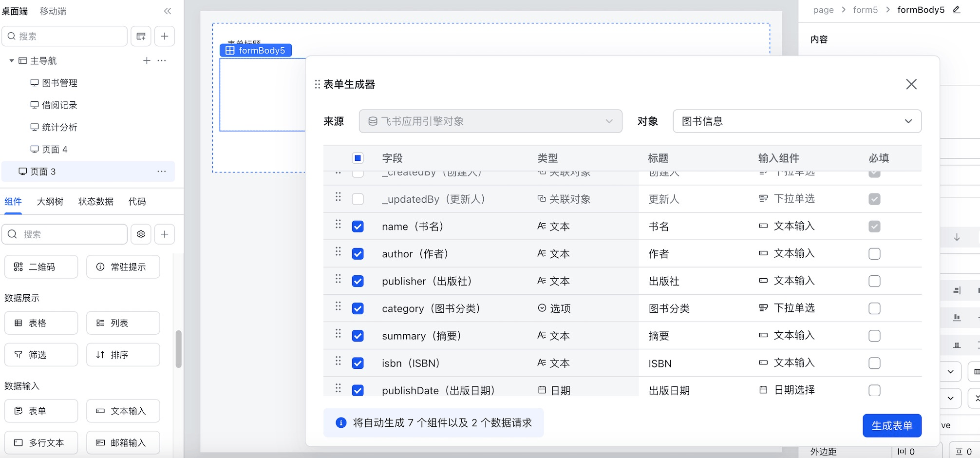The width and height of the screenshot is (980, 458).
Task: Click the component search field
Action: 65,234
